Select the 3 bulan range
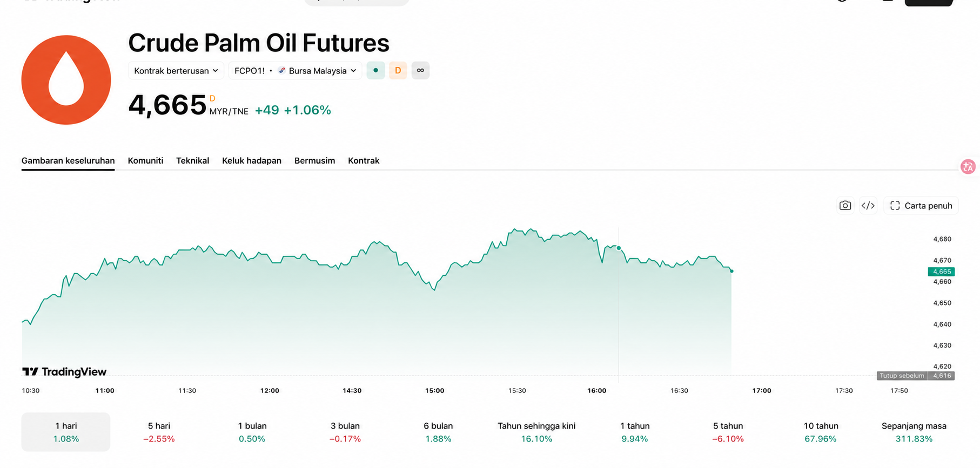The image size is (980, 468). [345, 432]
